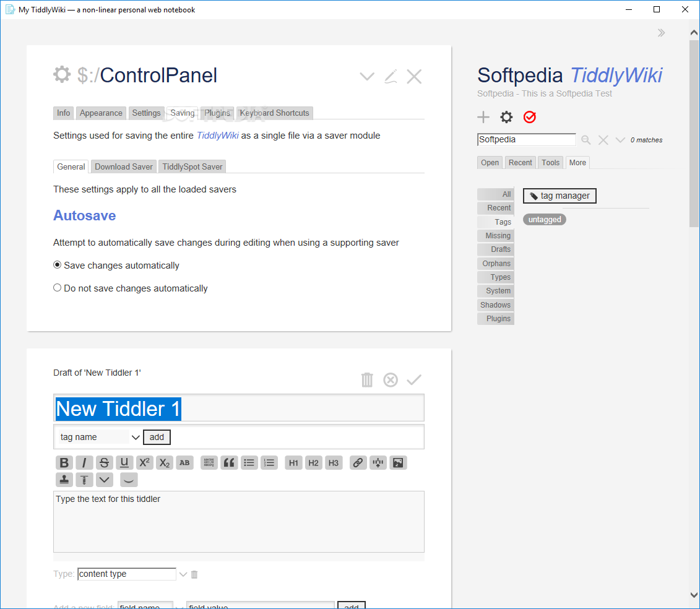Clear the sidebar search field
Image resolution: width=700 pixels, height=609 pixels.
click(603, 140)
